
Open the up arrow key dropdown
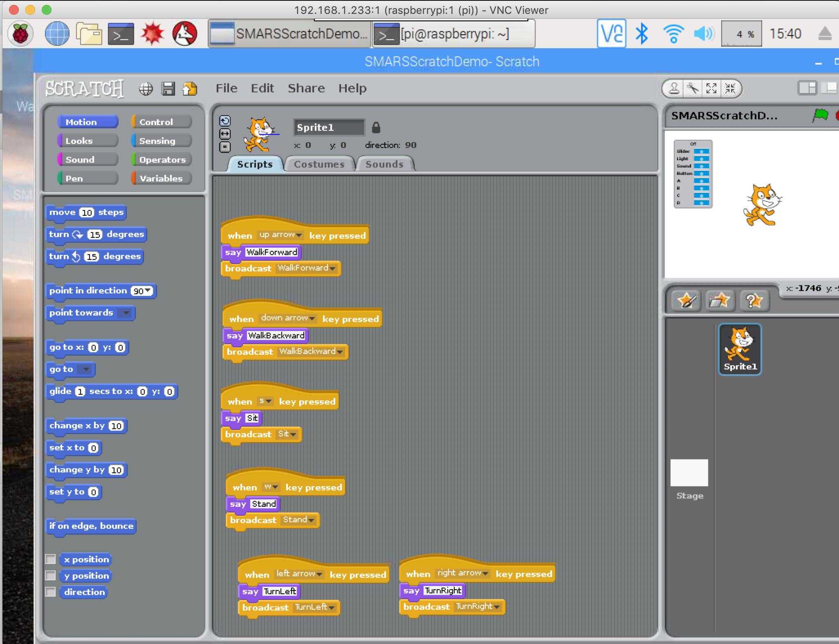280,235
